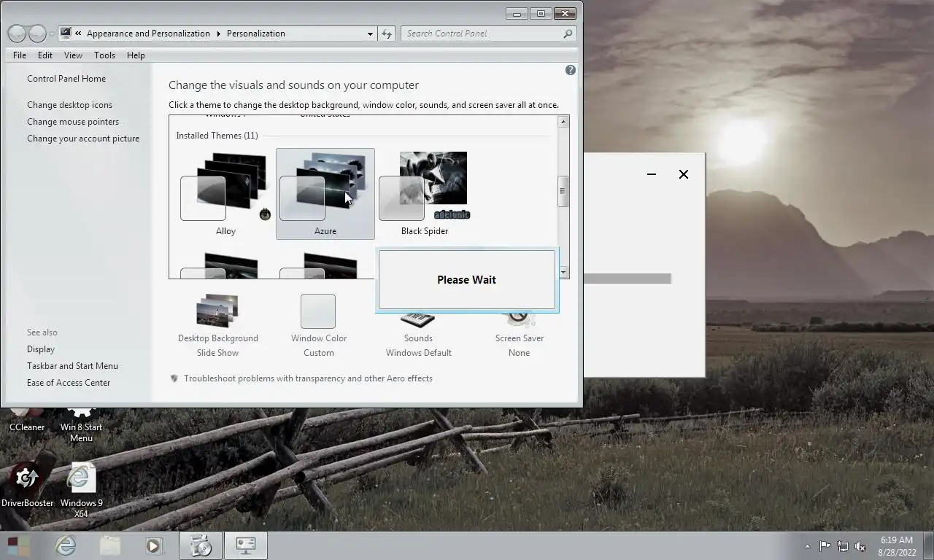The width and height of the screenshot is (934, 560).
Task: Launch Internet Explorer from the taskbar
Action: tap(66, 545)
